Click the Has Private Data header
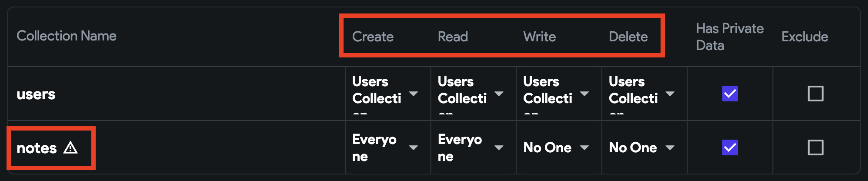This screenshot has height=181, width=868. [730, 37]
